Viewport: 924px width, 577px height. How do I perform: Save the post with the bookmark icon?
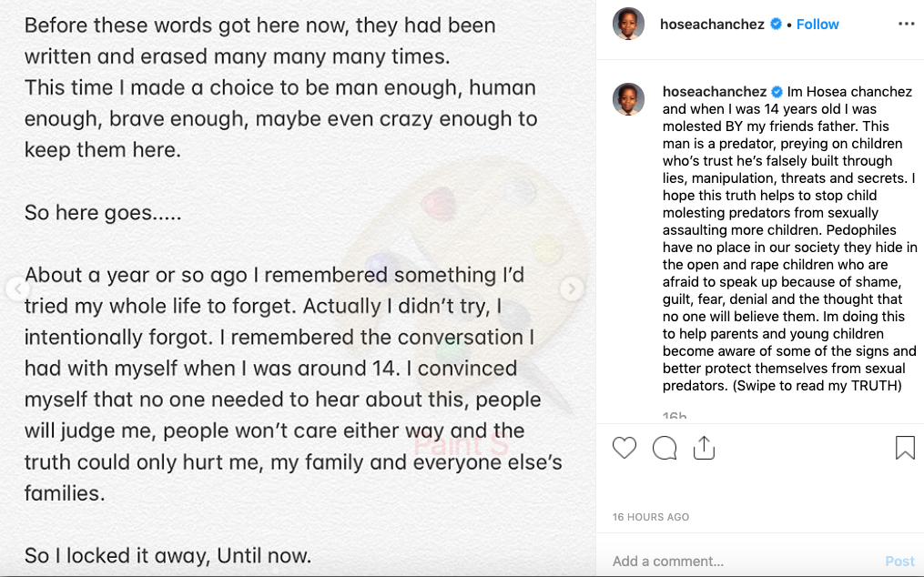905,448
